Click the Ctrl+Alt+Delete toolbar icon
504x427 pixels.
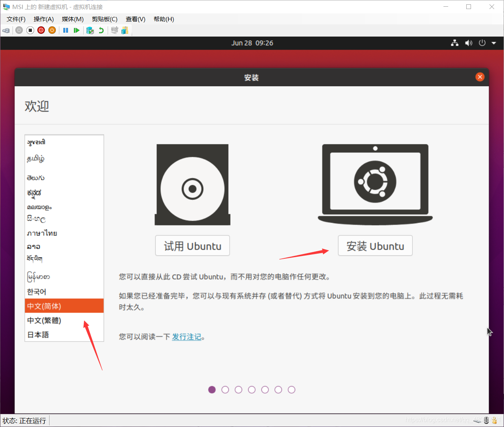pos(6,30)
